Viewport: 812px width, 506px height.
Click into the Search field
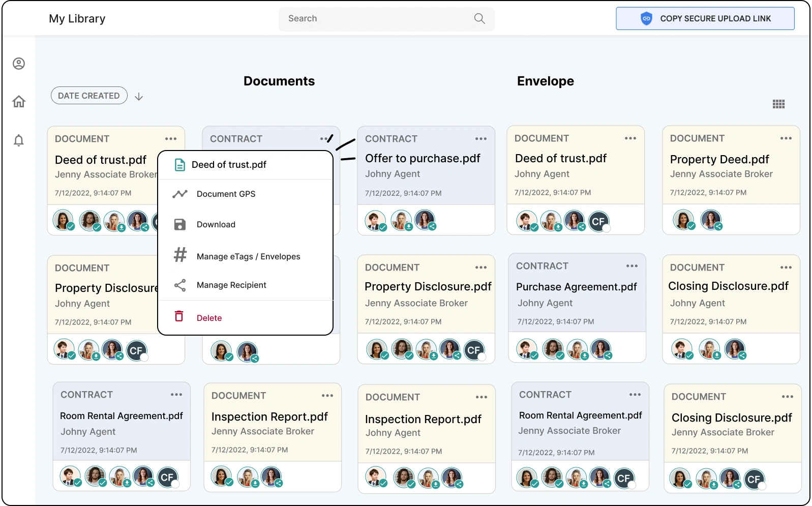[x=376, y=19]
